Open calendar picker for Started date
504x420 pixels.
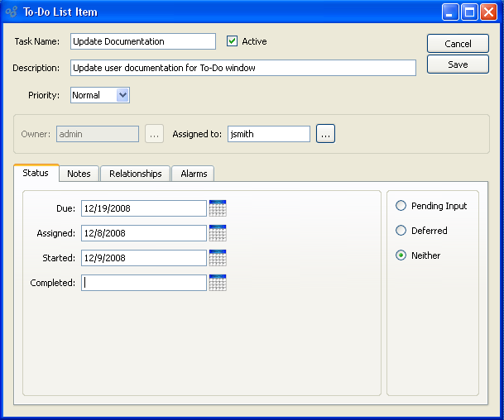(218, 258)
